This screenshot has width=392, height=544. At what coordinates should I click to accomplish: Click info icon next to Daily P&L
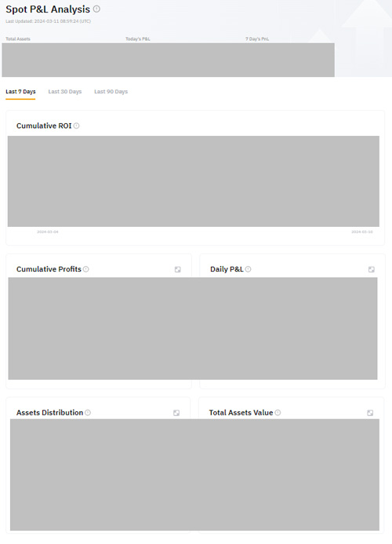249,269
